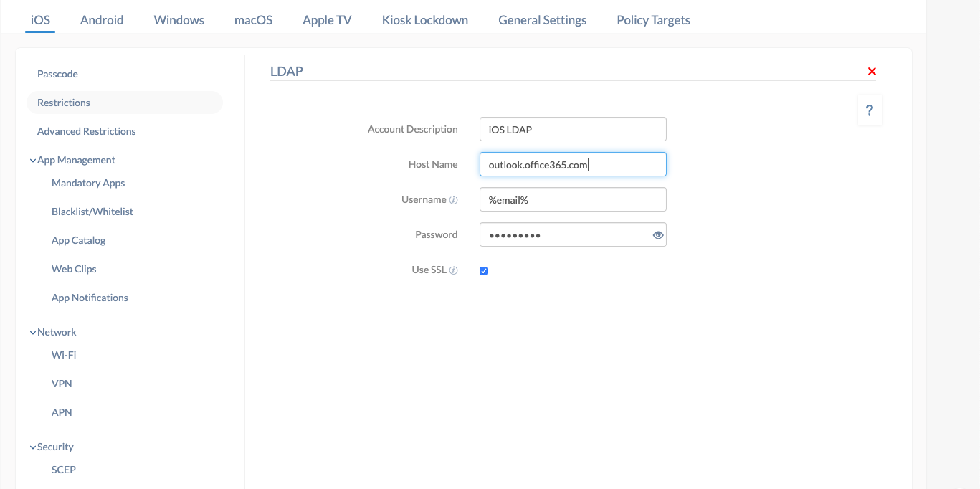Open Web Clips settings
Screen dimensions: 980x489
(74, 269)
